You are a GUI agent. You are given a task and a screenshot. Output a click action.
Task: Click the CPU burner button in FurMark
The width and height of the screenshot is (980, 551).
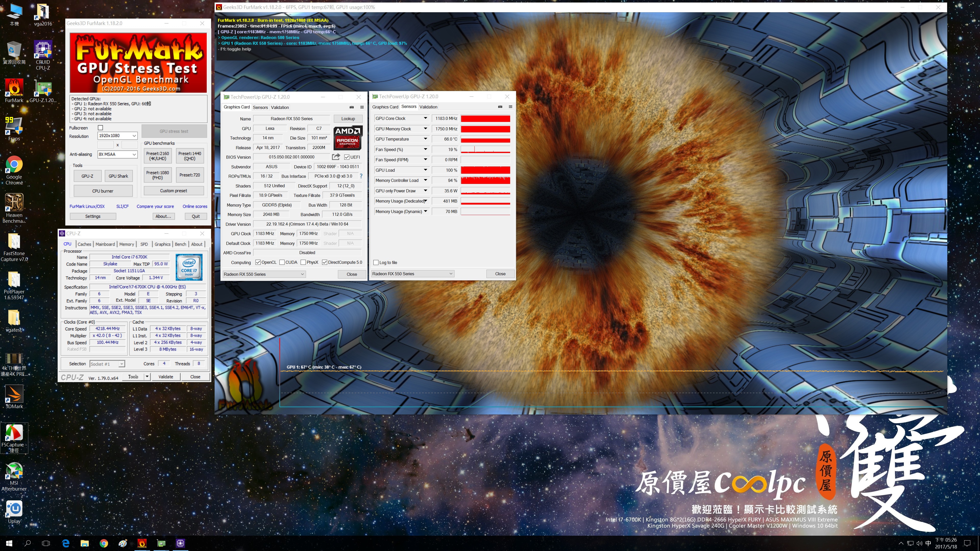coord(103,191)
